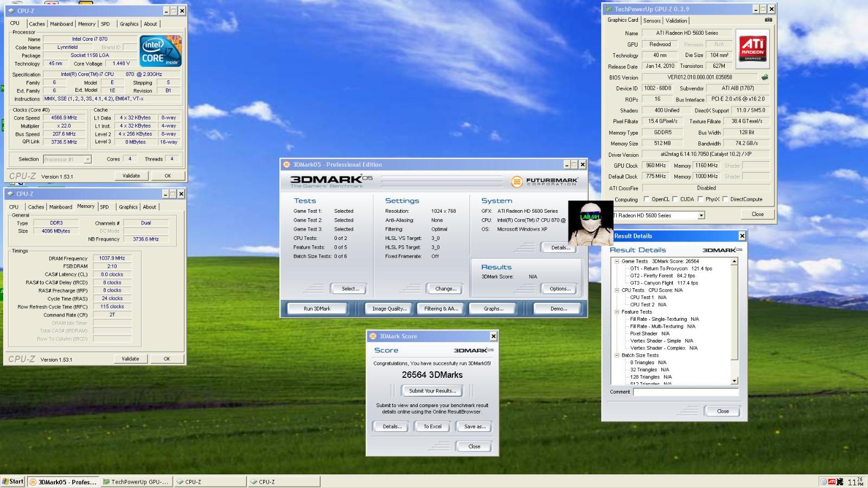This screenshot has width=868, height=488.
Task: Click Submit Your Results button
Action: (432, 391)
